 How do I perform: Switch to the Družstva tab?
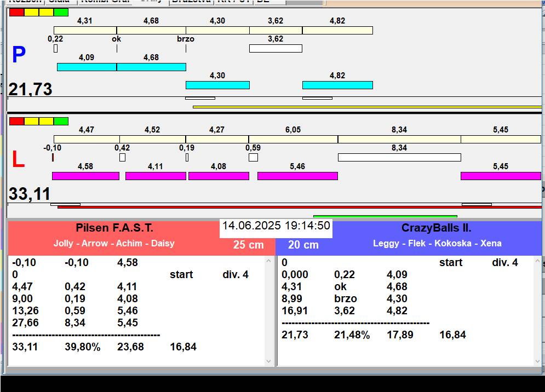coord(190,2)
